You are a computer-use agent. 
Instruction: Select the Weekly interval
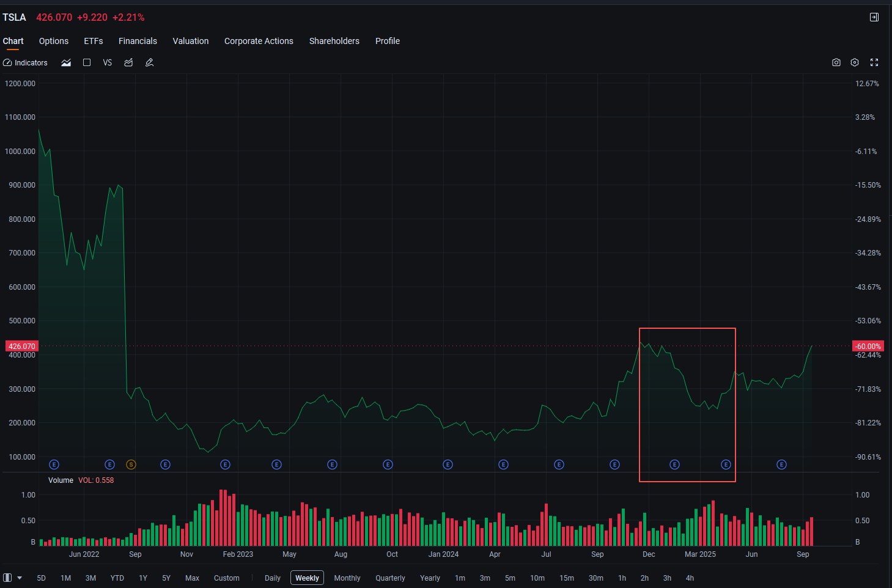pos(307,578)
